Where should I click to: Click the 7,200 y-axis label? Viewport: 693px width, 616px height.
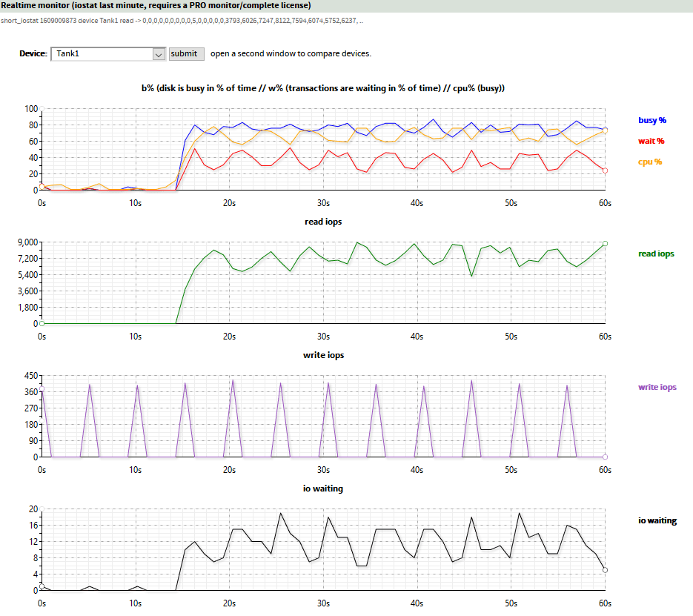coord(28,259)
